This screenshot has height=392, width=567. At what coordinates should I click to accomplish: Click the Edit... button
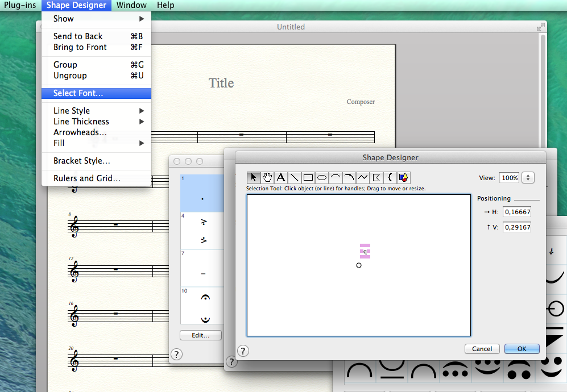click(200, 335)
